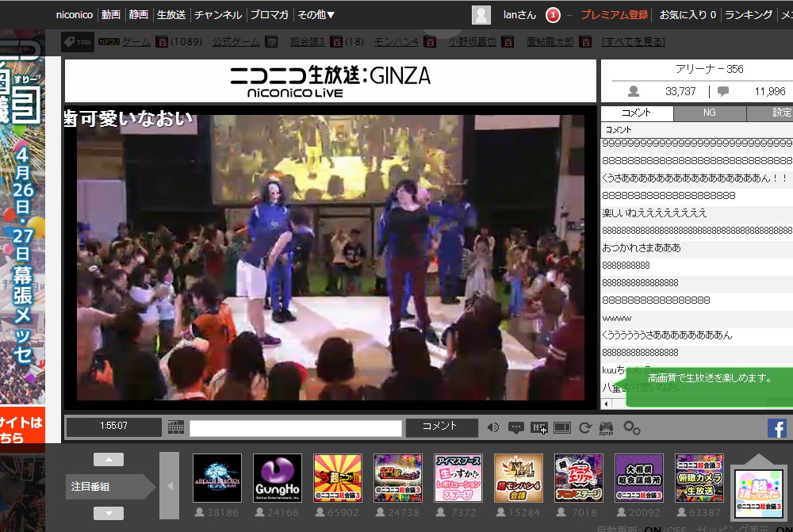Open the ブロマガ menu item

tap(269, 14)
